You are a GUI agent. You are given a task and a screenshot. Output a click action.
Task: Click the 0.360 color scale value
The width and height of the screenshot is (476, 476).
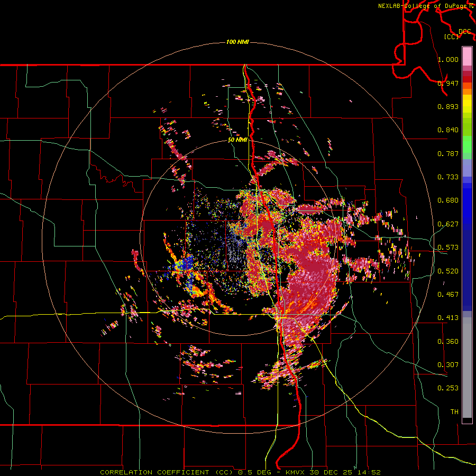448,342
